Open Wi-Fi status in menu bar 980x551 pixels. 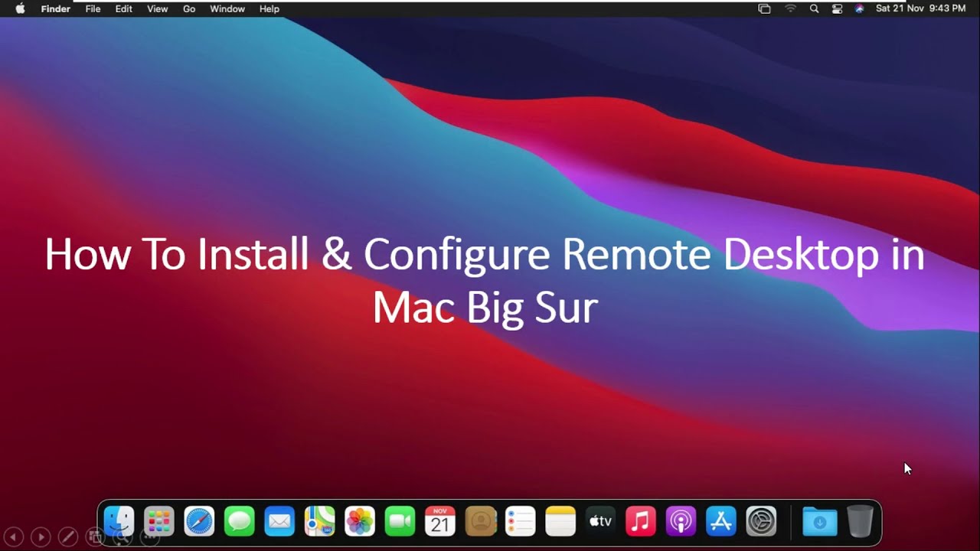click(791, 8)
